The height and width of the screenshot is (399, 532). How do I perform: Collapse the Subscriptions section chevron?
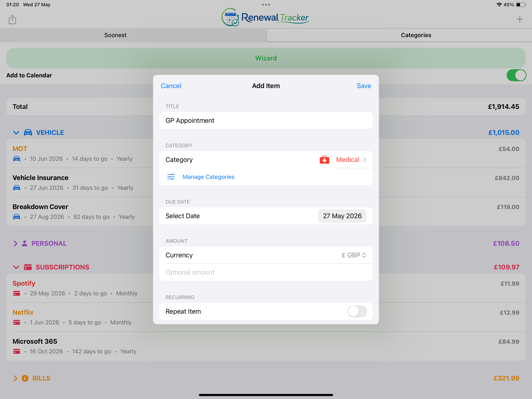pyautogui.click(x=16, y=267)
